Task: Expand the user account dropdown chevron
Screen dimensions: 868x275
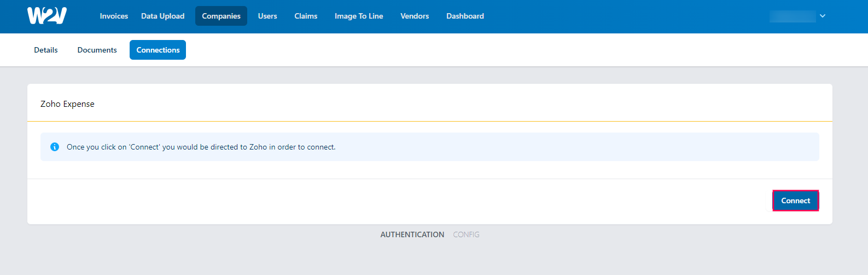Action: [822, 16]
